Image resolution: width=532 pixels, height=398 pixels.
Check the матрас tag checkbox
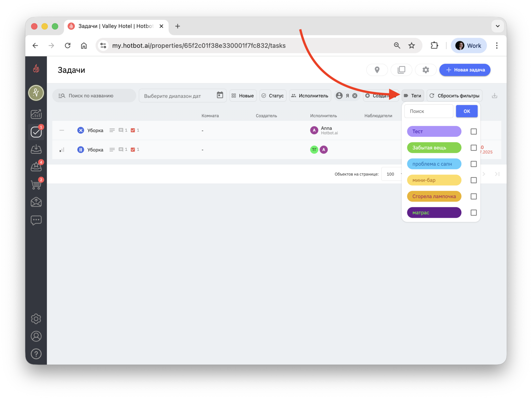pos(473,213)
